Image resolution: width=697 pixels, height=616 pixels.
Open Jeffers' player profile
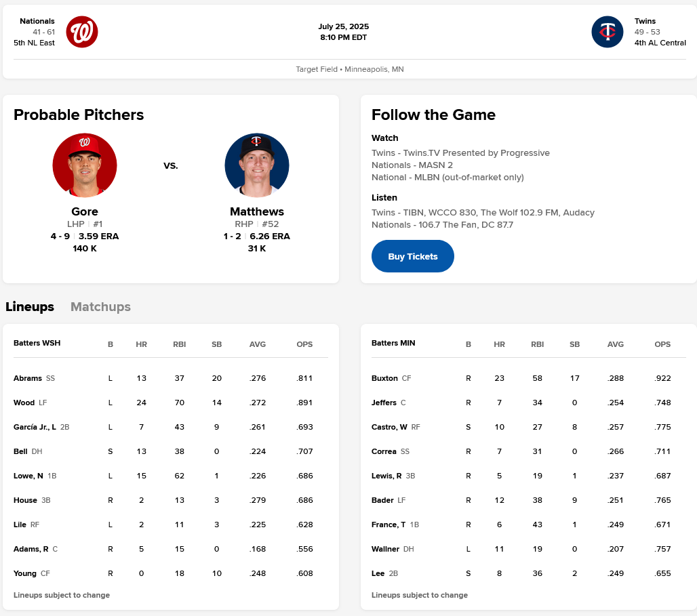384,403
